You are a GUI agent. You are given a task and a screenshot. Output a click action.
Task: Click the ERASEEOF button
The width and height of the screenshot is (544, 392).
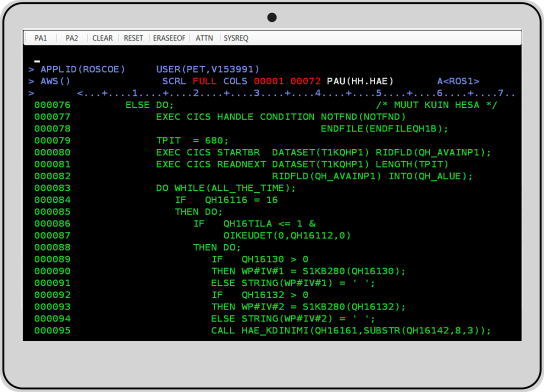coord(169,38)
